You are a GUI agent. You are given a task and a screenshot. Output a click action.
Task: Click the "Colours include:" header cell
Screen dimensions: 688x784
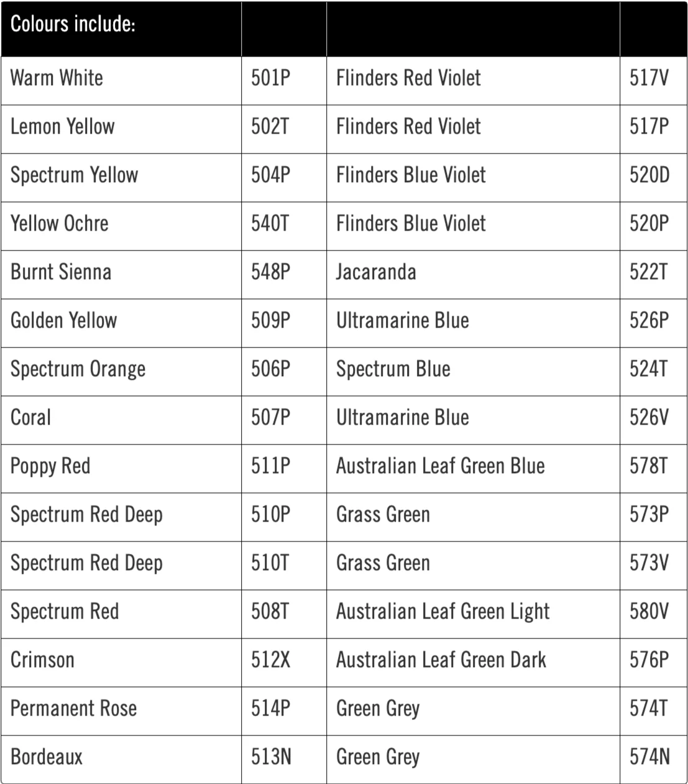73,25
